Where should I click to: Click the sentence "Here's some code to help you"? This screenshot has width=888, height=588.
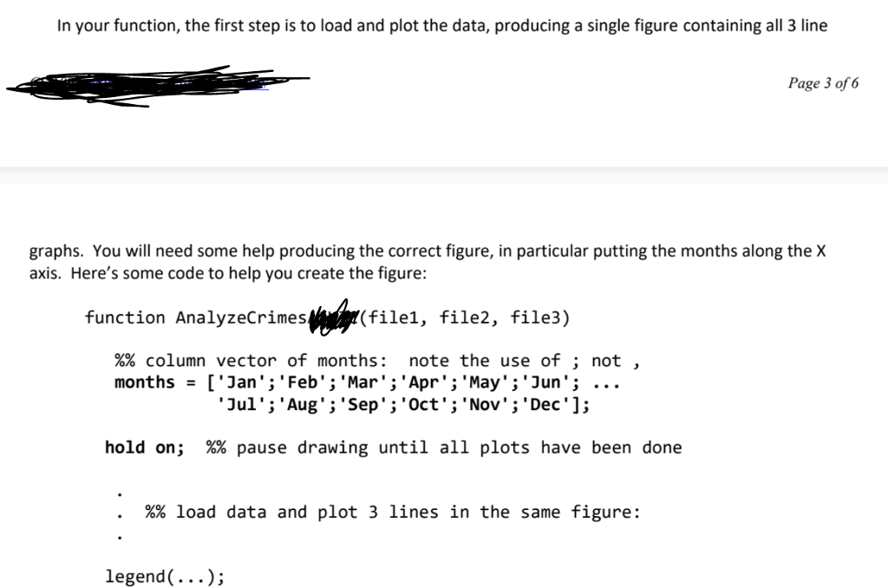click(x=249, y=273)
